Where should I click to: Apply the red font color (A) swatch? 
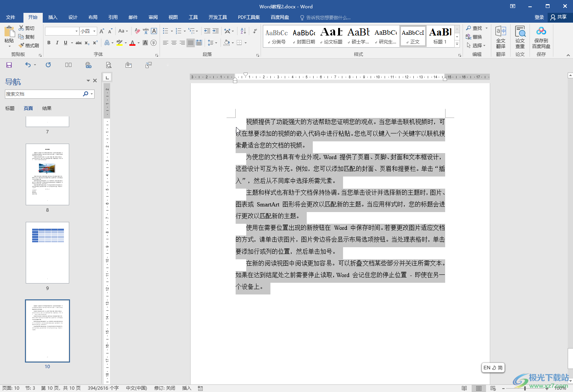(132, 43)
